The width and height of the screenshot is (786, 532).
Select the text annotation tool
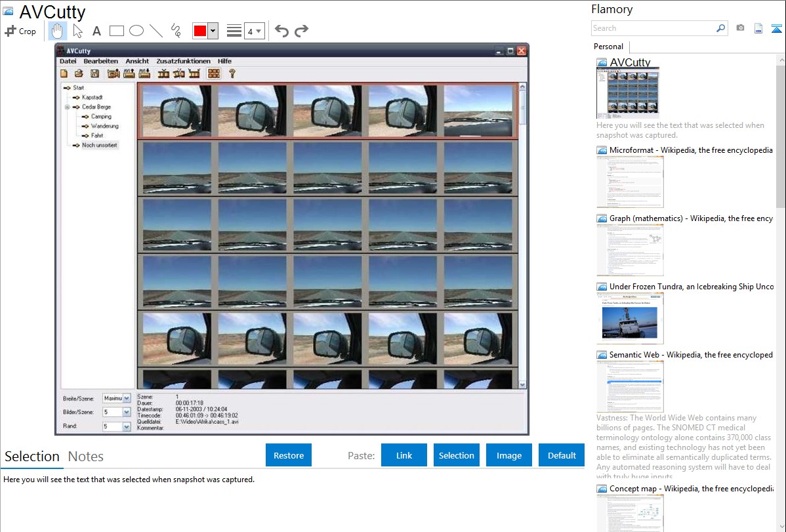96,31
